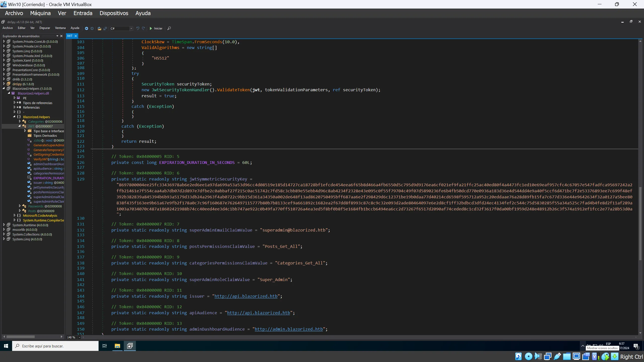Viewport: 644px width, 362px height.
Task: Switch to the JWT tab
Action: (x=70, y=36)
